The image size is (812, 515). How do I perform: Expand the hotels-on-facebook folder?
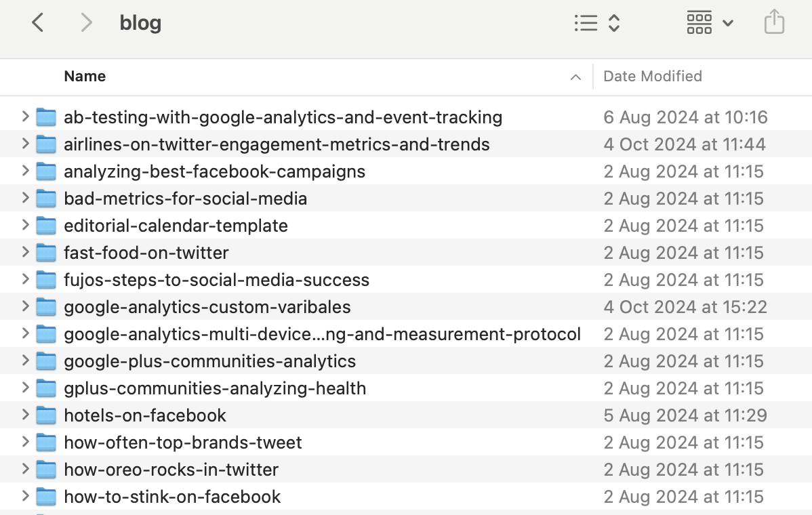click(x=25, y=415)
